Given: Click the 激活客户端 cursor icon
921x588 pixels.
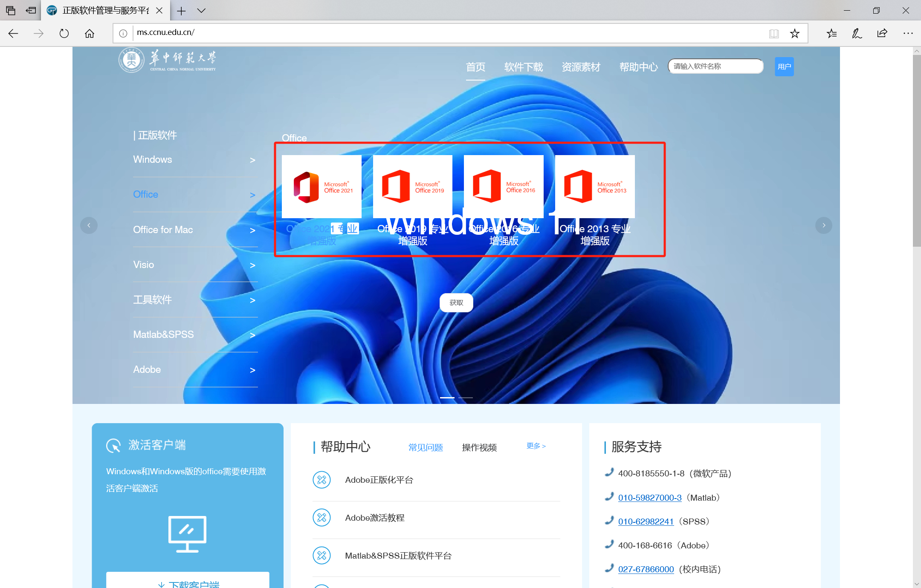Looking at the screenshot, I should coord(113,446).
